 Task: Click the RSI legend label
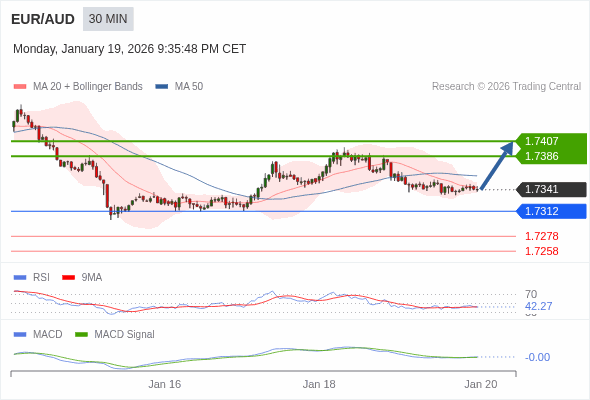[41, 278]
